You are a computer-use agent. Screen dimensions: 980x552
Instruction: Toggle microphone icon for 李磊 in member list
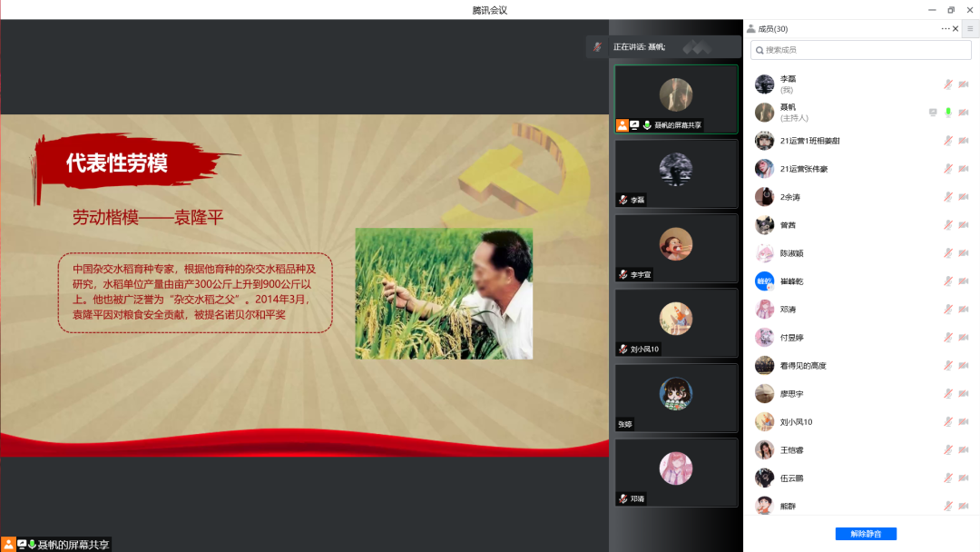point(948,84)
